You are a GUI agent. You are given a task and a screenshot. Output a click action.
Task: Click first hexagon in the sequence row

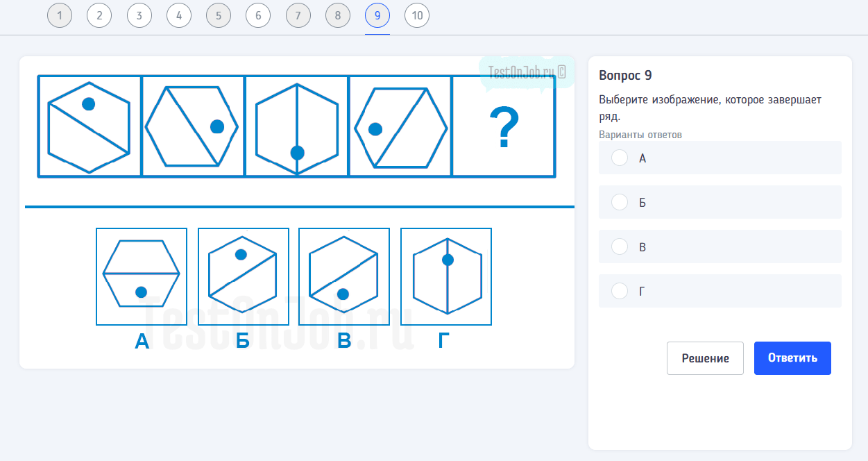[90, 126]
